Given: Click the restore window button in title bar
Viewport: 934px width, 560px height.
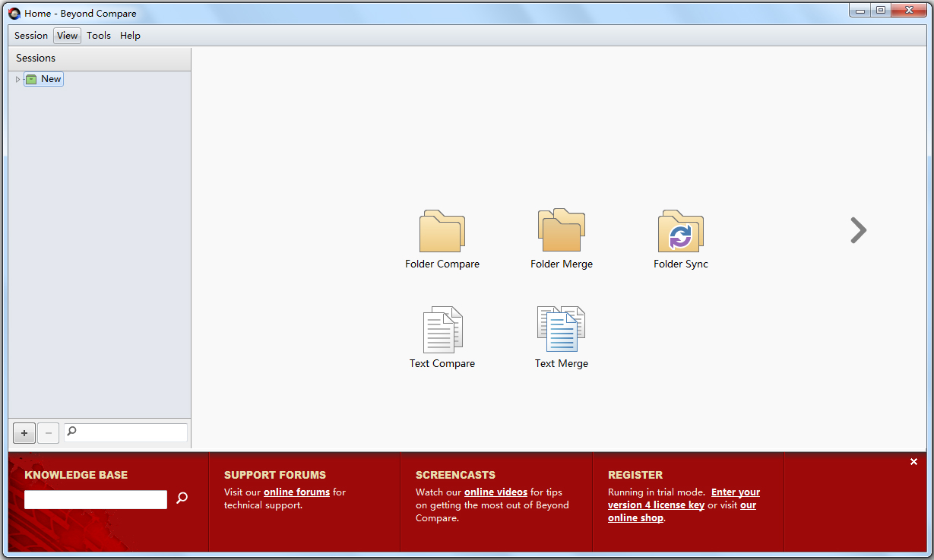Looking at the screenshot, I should coord(881,10).
